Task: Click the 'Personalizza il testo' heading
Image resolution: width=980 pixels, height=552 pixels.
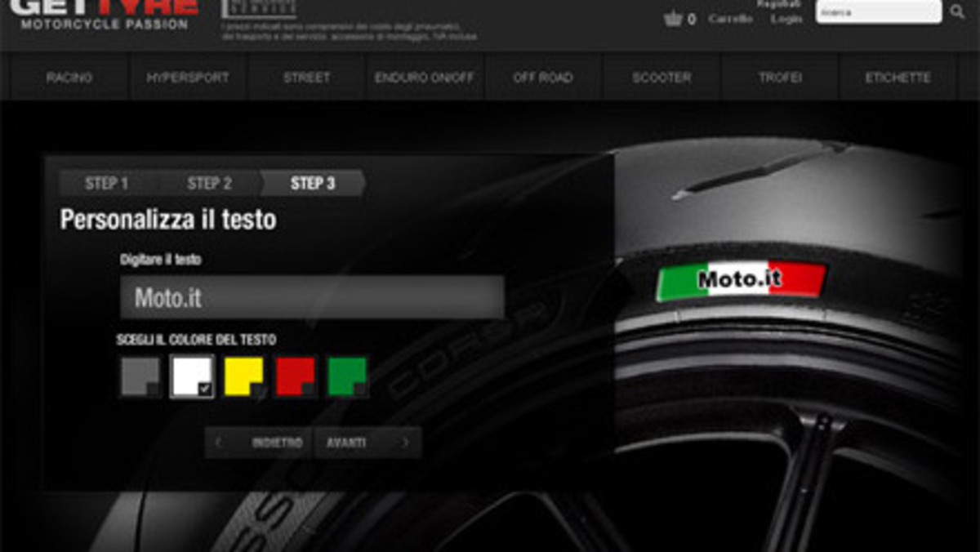Action: pos(168,220)
